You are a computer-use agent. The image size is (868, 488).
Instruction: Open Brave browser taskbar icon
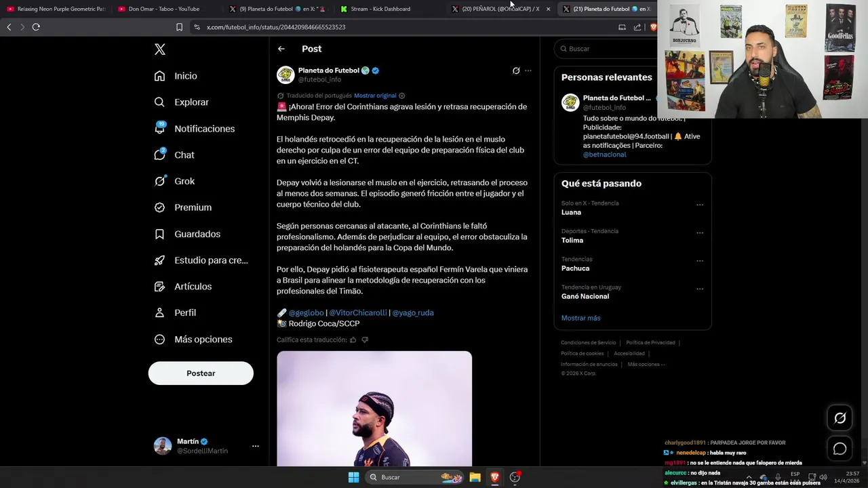(495, 477)
